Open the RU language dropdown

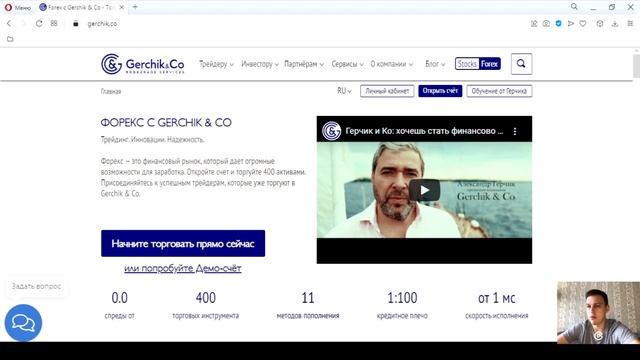click(x=344, y=91)
